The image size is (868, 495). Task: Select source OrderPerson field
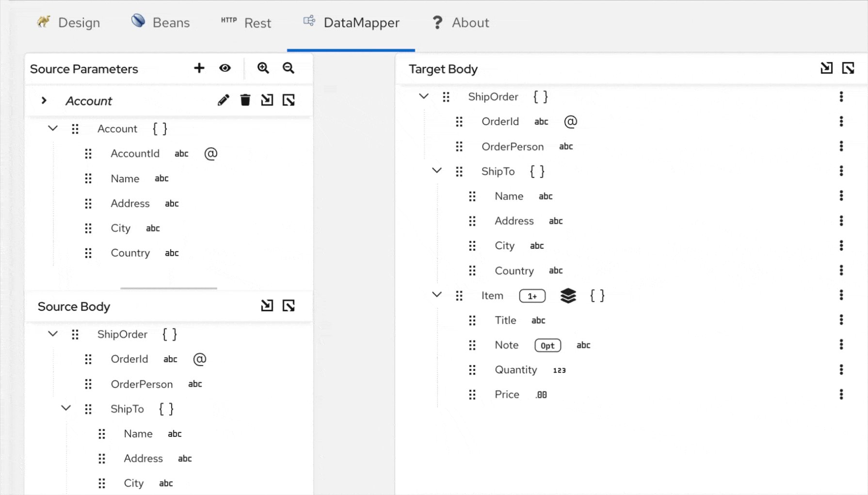(142, 384)
